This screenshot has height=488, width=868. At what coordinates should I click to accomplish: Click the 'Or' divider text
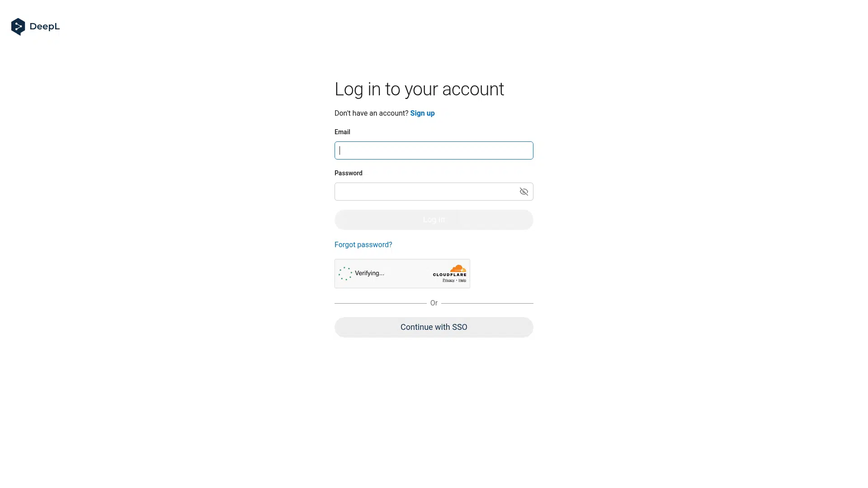point(434,303)
